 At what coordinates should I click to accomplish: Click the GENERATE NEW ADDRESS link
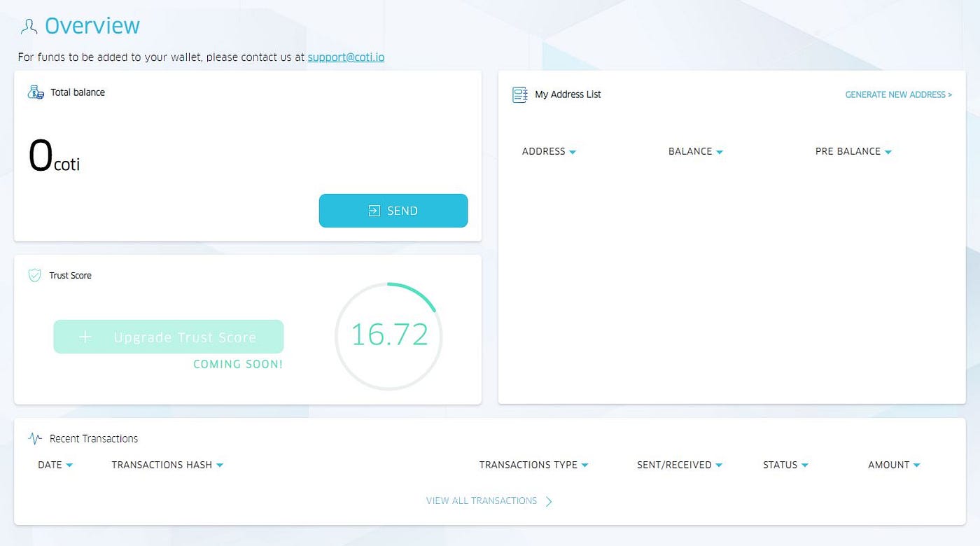tap(899, 94)
